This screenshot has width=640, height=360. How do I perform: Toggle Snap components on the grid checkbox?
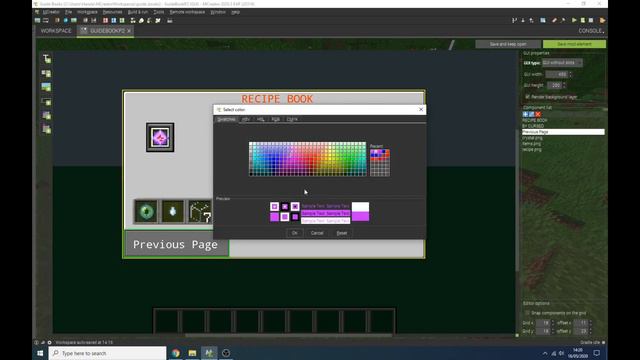click(x=527, y=313)
